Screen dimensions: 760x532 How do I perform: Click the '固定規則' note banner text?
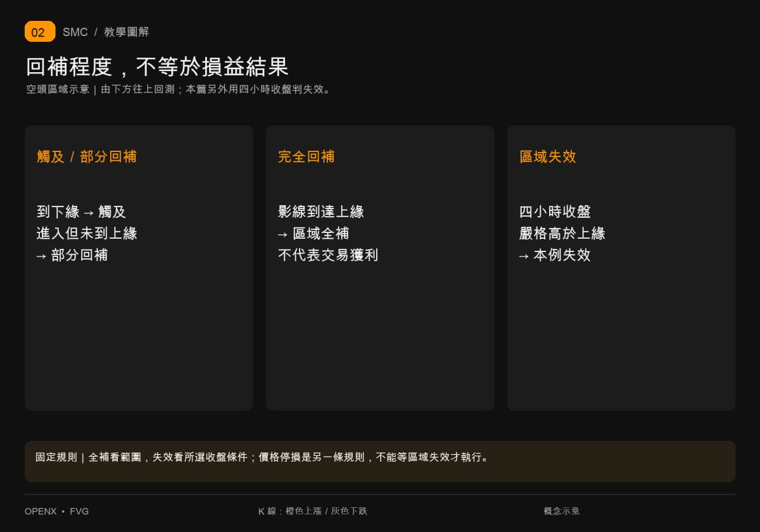(263, 457)
